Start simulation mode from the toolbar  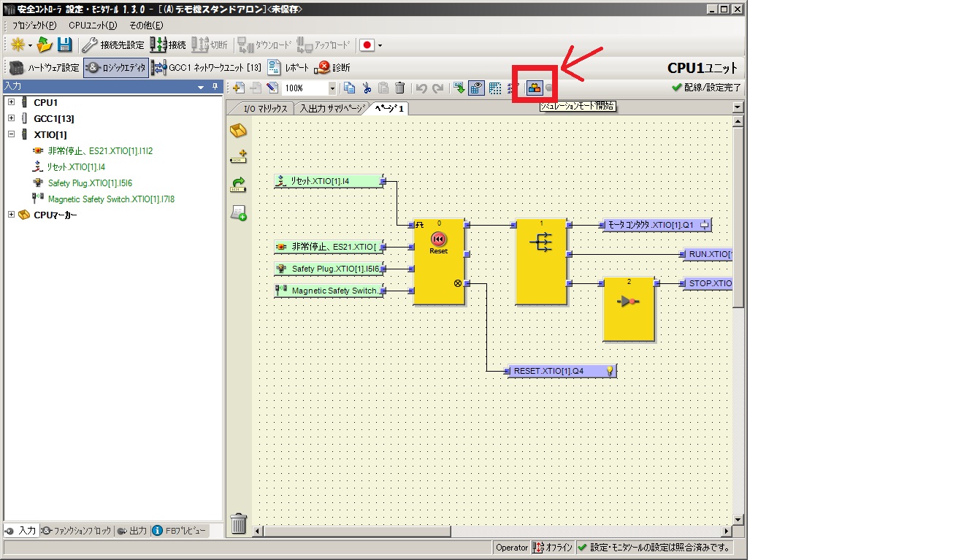pyautogui.click(x=535, y=88)
